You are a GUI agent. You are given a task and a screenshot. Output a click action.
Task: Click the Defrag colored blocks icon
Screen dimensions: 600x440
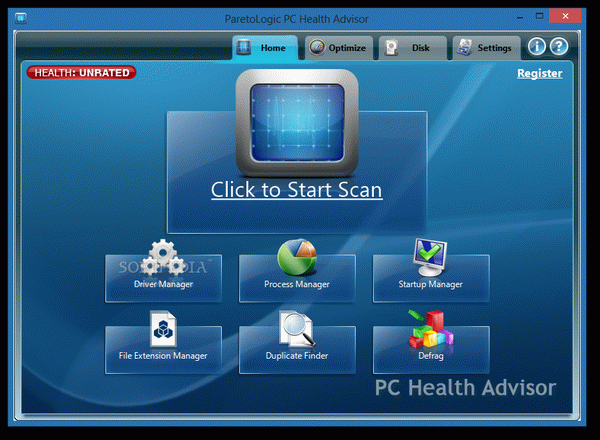(431, 329)
